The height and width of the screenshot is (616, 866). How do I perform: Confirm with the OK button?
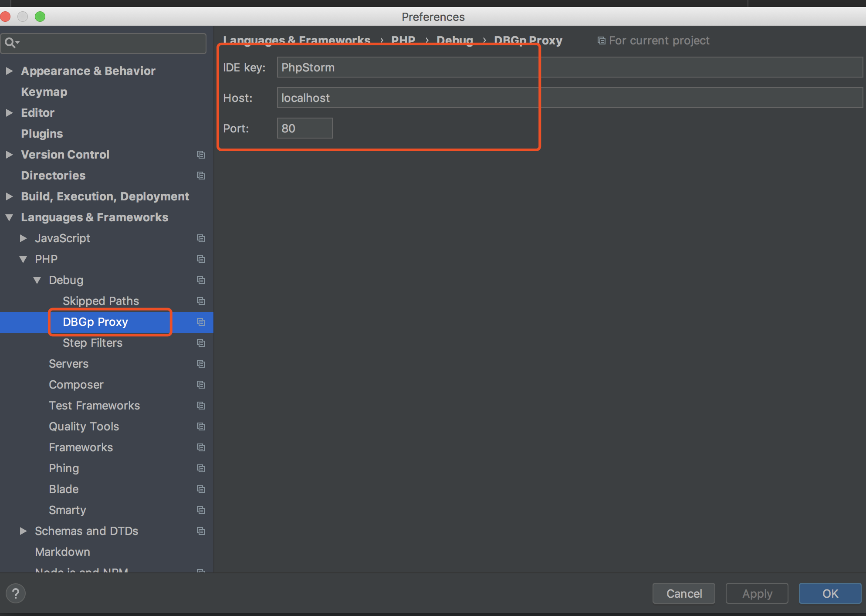point(830,593)
